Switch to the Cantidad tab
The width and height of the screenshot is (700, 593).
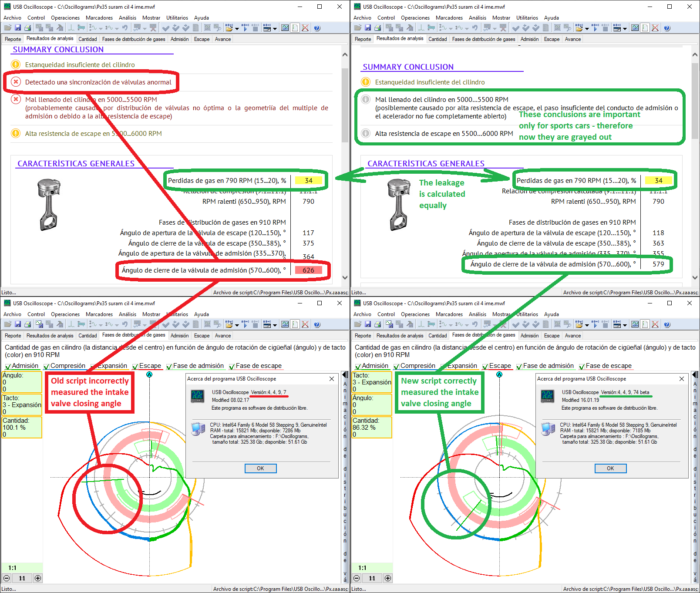(x=88, y=39)
